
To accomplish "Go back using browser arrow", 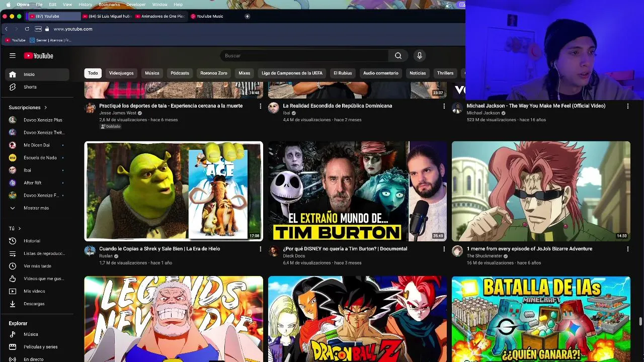I will (6, 29).
